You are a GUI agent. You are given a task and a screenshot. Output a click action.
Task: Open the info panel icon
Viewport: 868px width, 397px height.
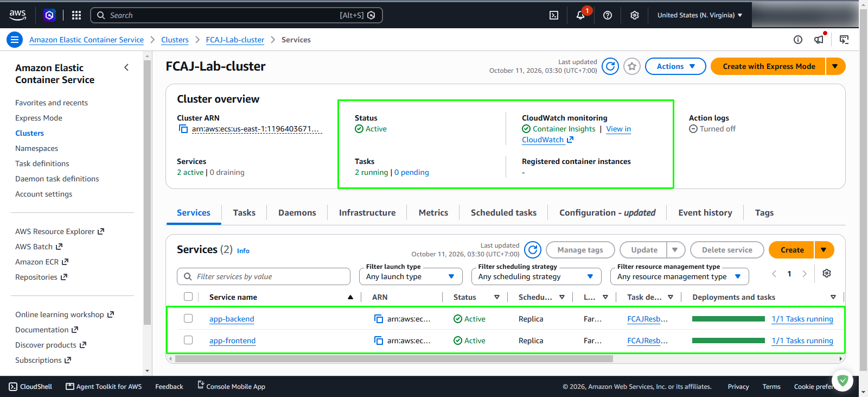coord(798,40)
